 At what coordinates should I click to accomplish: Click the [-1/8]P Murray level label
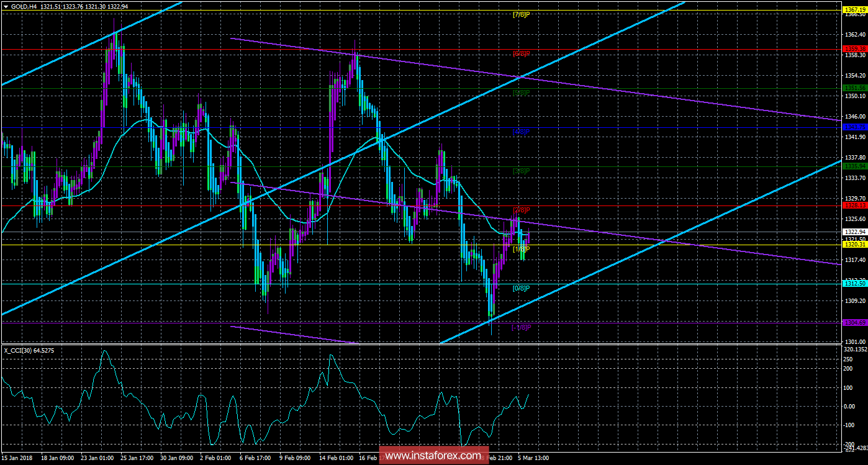[x=520, y=327]
